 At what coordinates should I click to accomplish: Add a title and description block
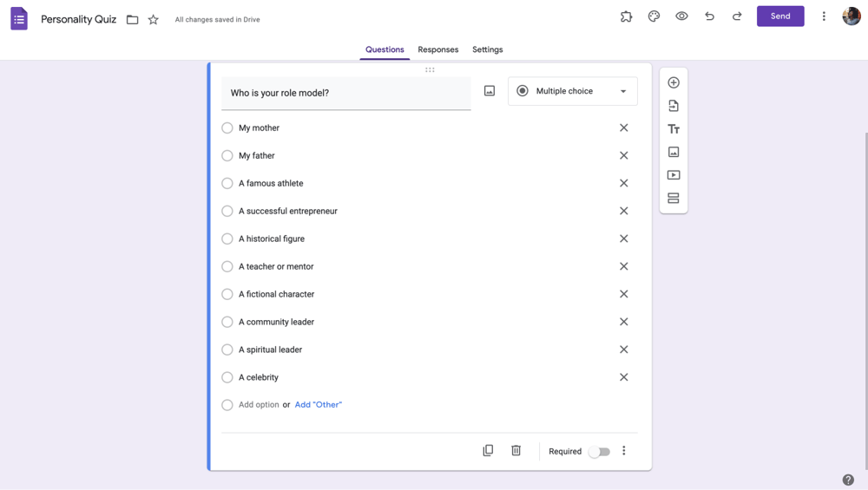(x=674, y=129)
